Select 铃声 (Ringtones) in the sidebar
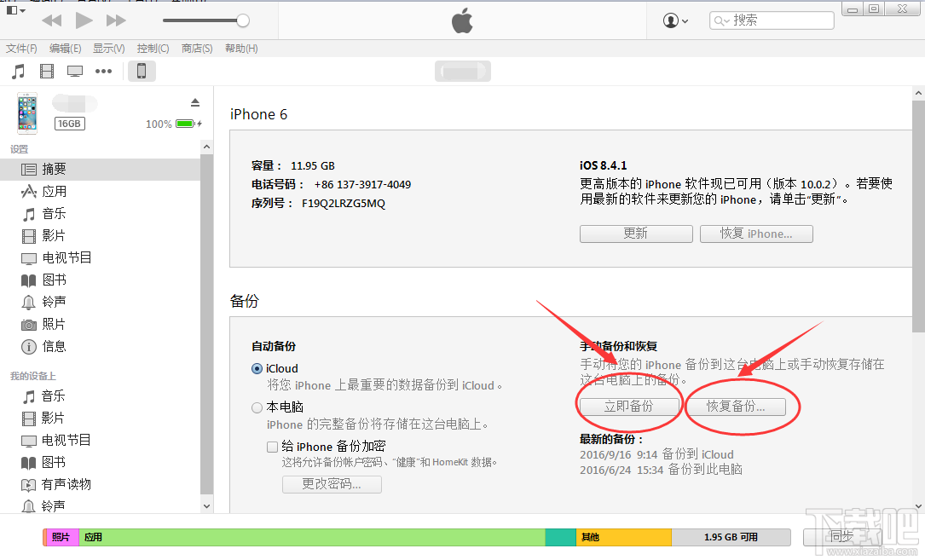The height and width of the screenshot is (560, 925). (x=58, y=301)
